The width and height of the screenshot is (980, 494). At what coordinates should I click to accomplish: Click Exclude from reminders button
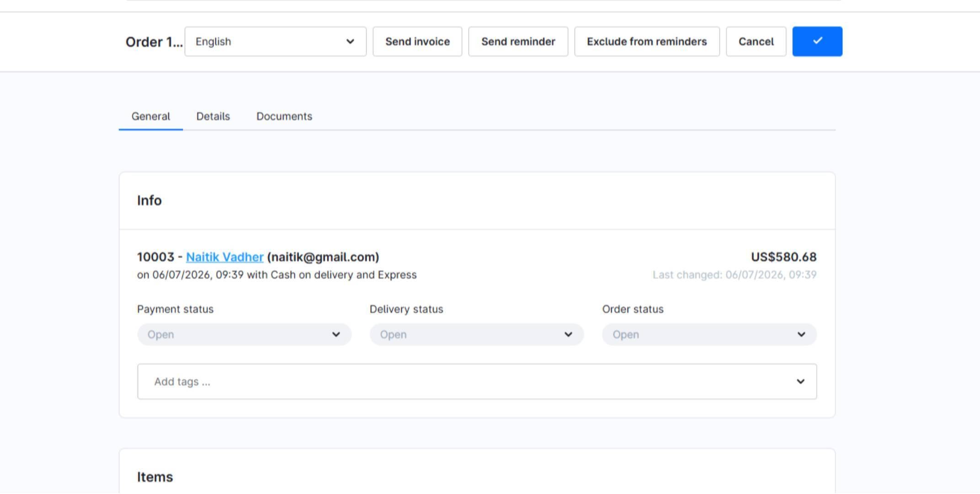click(647, 42)
